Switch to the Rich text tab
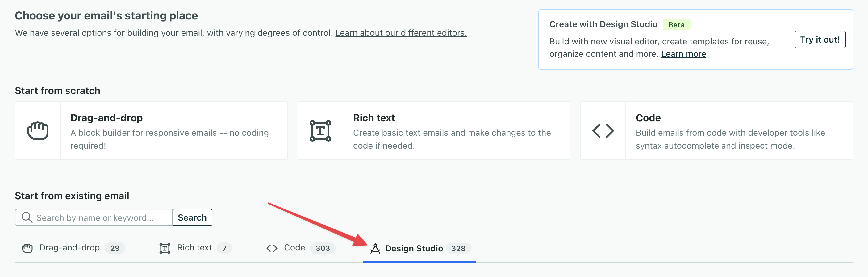 (x=195, y=248)
